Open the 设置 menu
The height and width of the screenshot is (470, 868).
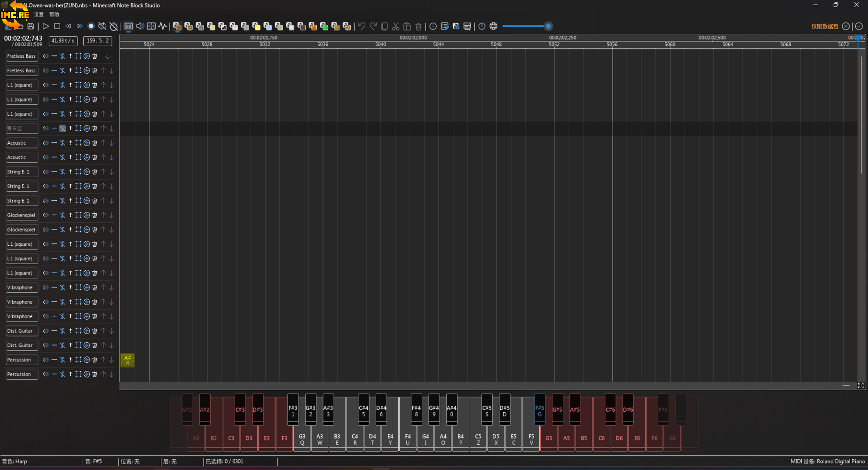click(39, 15)
